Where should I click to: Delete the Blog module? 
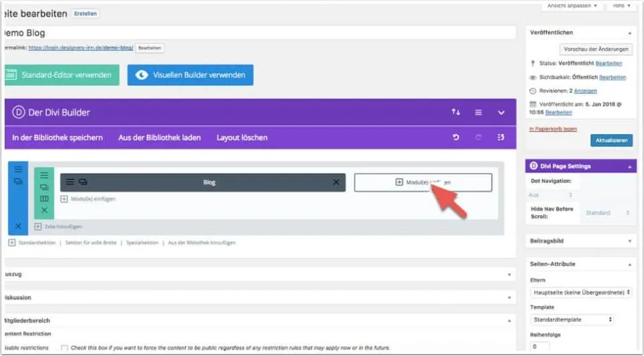pos(336,182)
